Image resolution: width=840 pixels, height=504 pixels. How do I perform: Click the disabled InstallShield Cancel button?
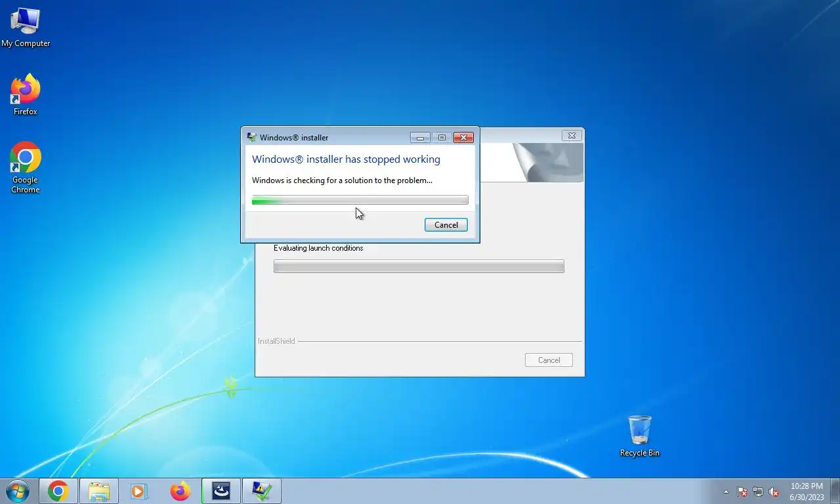tap(549, 360)
